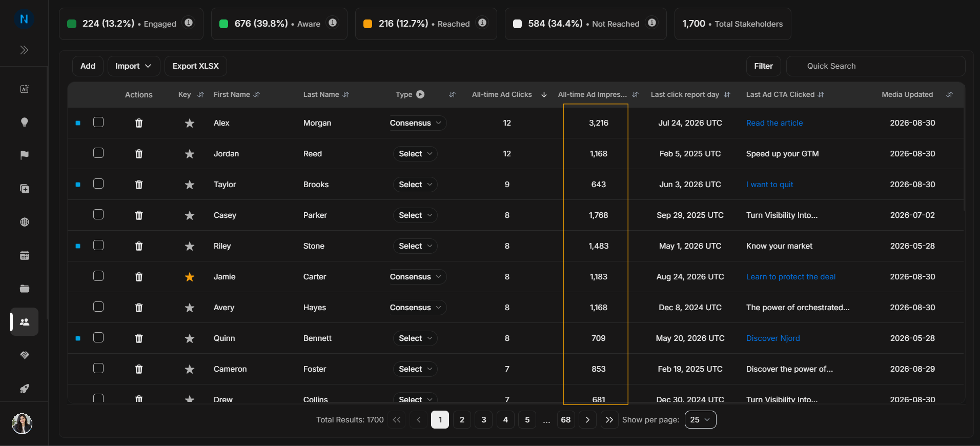Focus the Quick Search field

[876, 66]
